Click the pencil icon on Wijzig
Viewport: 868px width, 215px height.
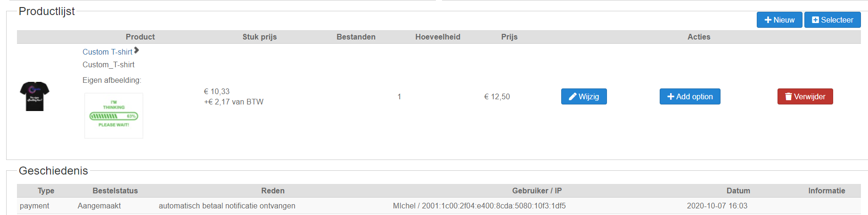point(573,96)
